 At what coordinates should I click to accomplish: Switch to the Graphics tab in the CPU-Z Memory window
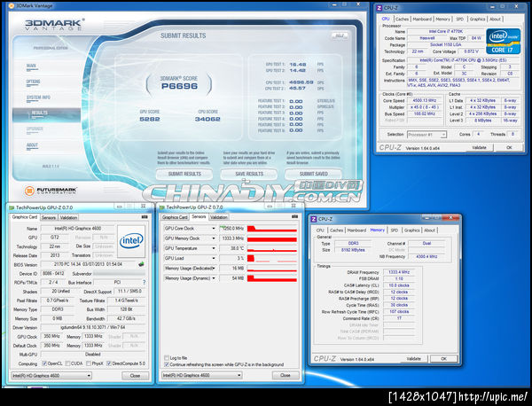(411, 230)
